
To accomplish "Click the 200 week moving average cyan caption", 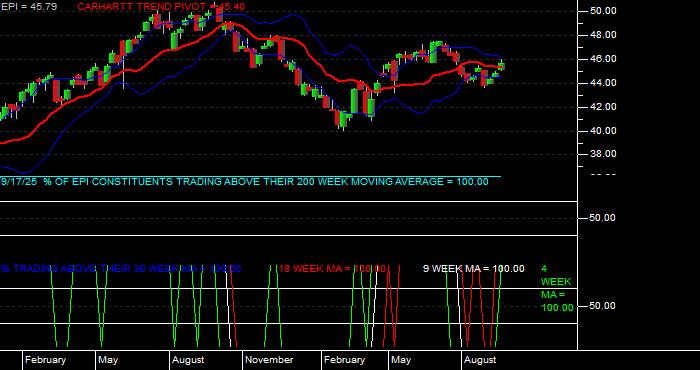I will point(245,182).
